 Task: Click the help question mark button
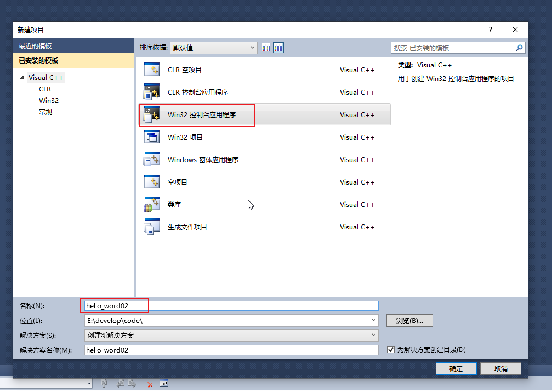pos(491,30)
